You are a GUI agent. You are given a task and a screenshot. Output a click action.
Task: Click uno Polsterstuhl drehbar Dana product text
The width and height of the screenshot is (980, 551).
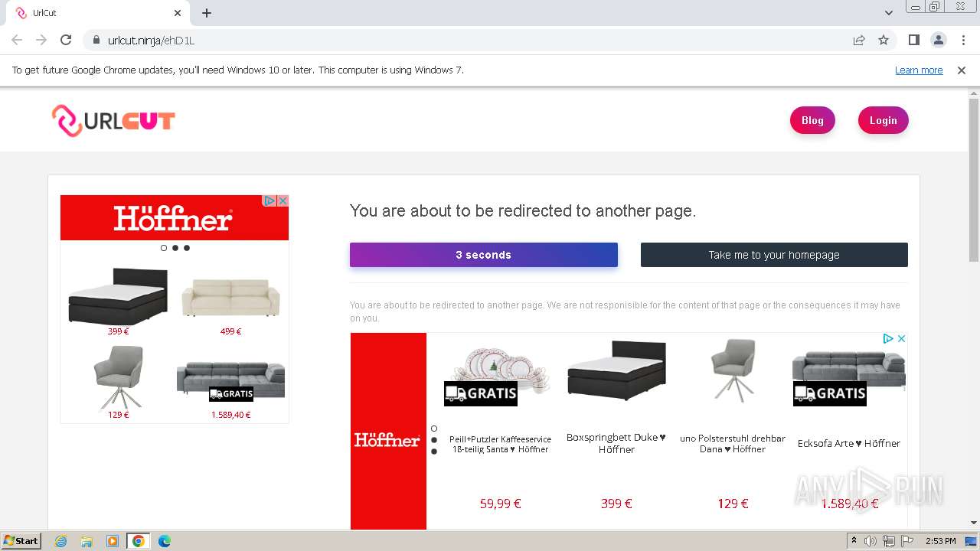coord(733,444)
